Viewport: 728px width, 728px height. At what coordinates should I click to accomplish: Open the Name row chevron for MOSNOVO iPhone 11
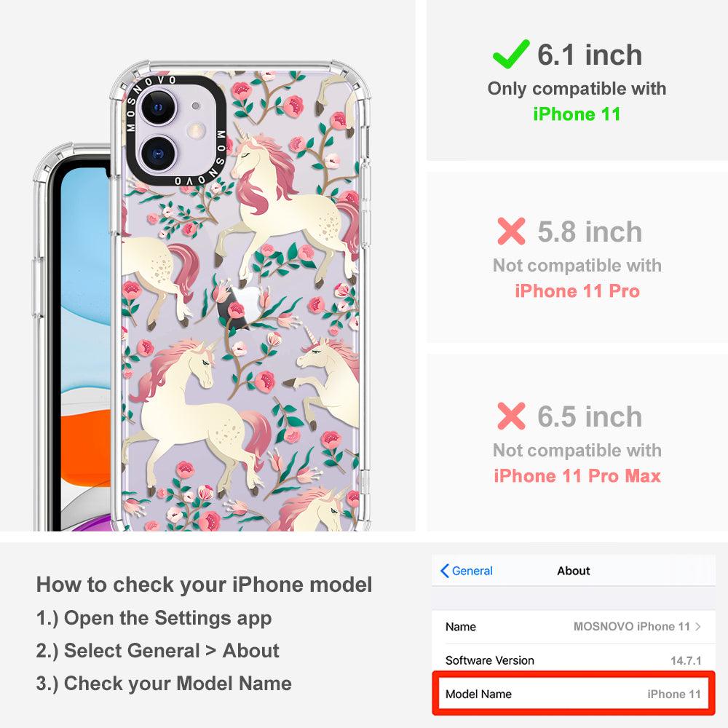(698, 626)
